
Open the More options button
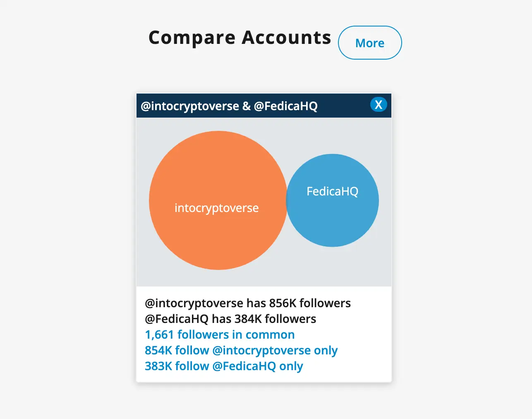(369, 43)
